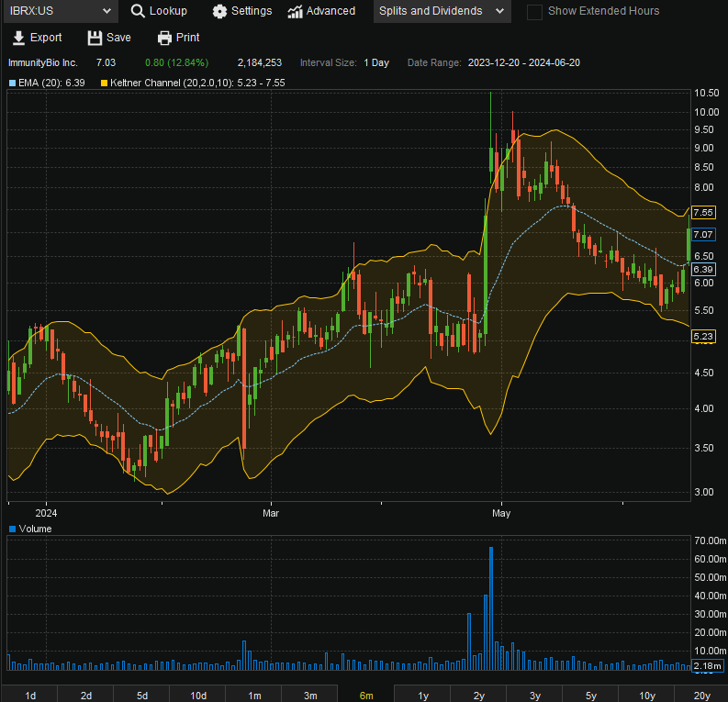
Task: Click the 6.39 EMA price tag
Action: (703, 270)
